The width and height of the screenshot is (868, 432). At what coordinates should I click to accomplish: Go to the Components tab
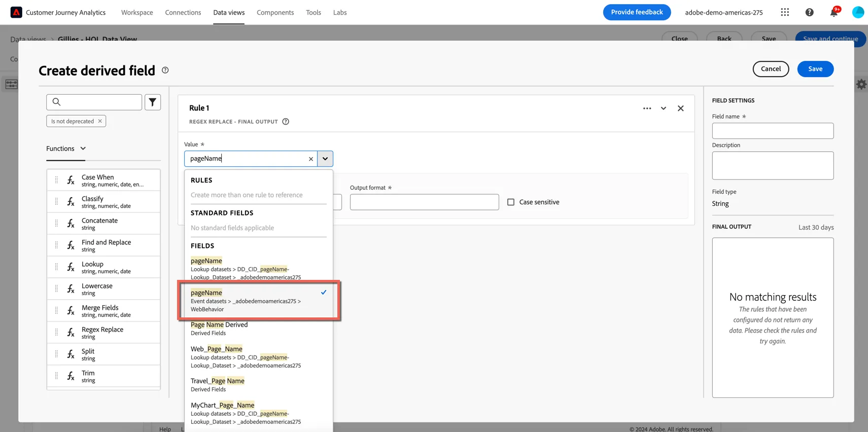pyautogui.click(x=275, y=12)
